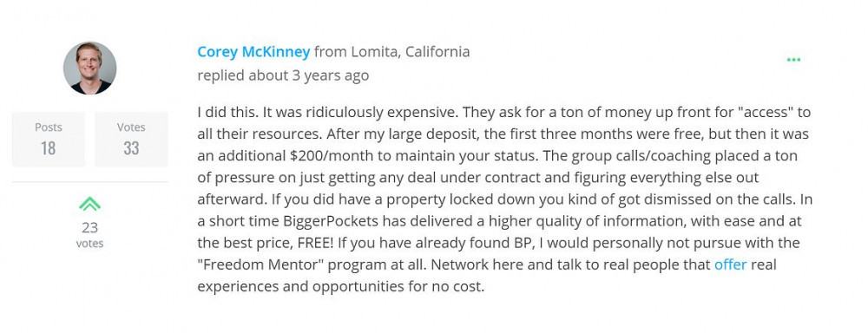Click the number 18 under Posts
Image resolution: width=868 pixels, height=333 pixels.
pos(48,148)
